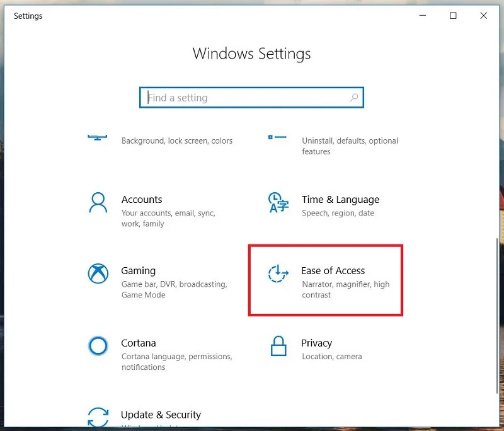Click 'Narrator, magnifier, high contrast' description
Viewport: 504px width, 431px height.
tap(346, 290)
